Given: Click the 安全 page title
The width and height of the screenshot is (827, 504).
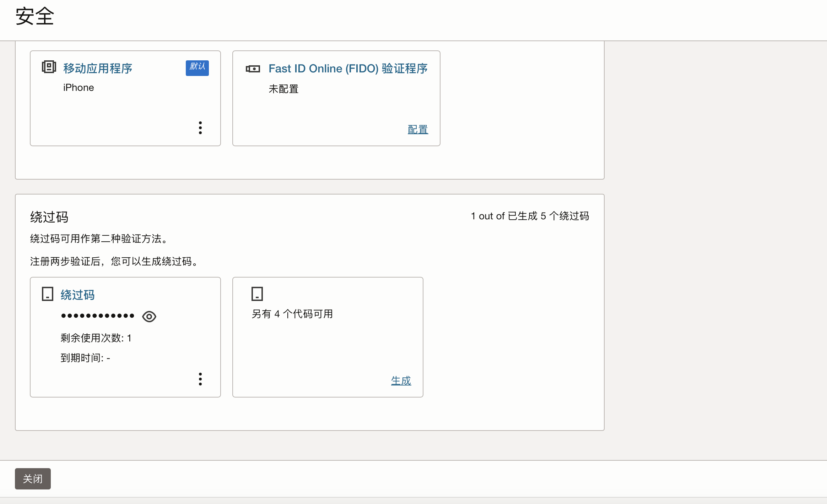Looking at the screenshot, I should coord(34,17).
